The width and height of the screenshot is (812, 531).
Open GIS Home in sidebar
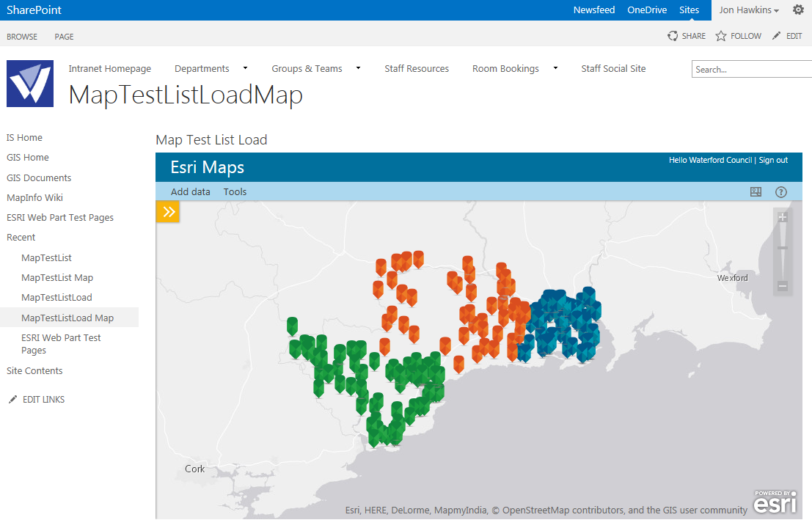pos(27,158)
